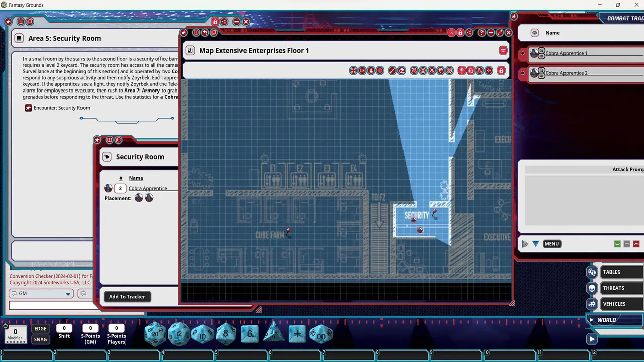Select Cobra Apprentice 2 in combat tracker
This screenshot has height=362, width=644.
tap(566, 73)
